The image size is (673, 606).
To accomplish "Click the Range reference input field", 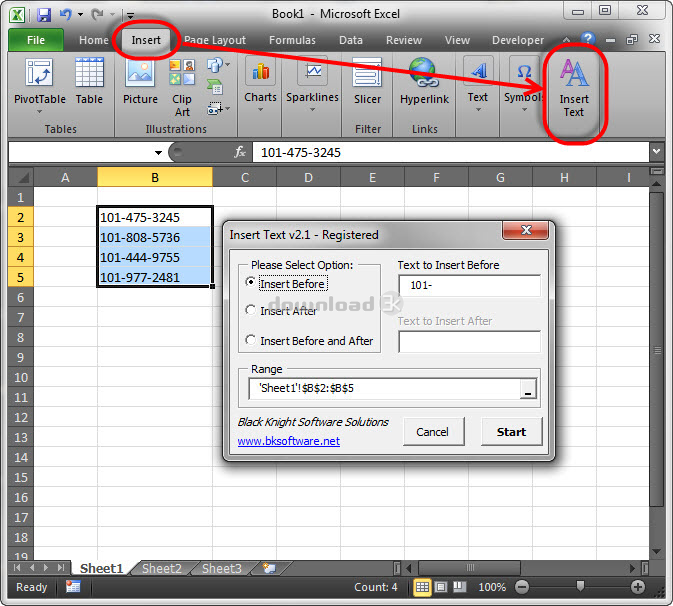I will (384, 389).
